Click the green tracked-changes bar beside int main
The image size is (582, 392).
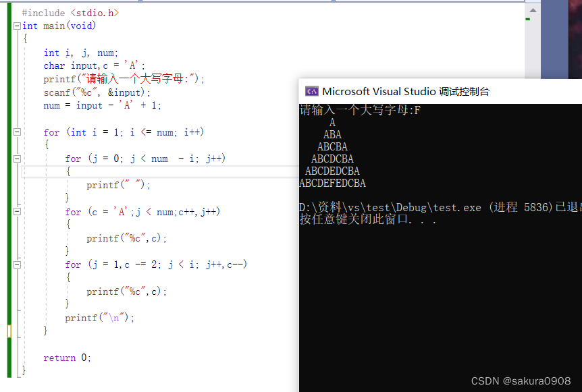point(8,26)
